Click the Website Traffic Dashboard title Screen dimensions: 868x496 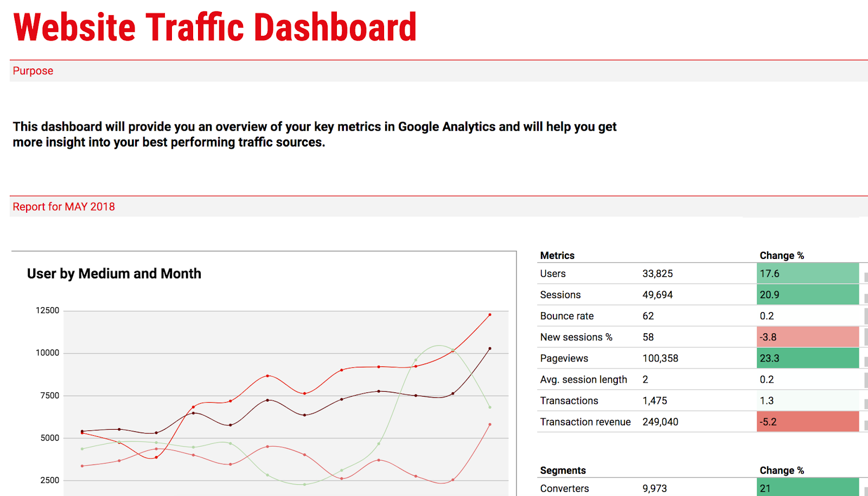tap(214, 27)
